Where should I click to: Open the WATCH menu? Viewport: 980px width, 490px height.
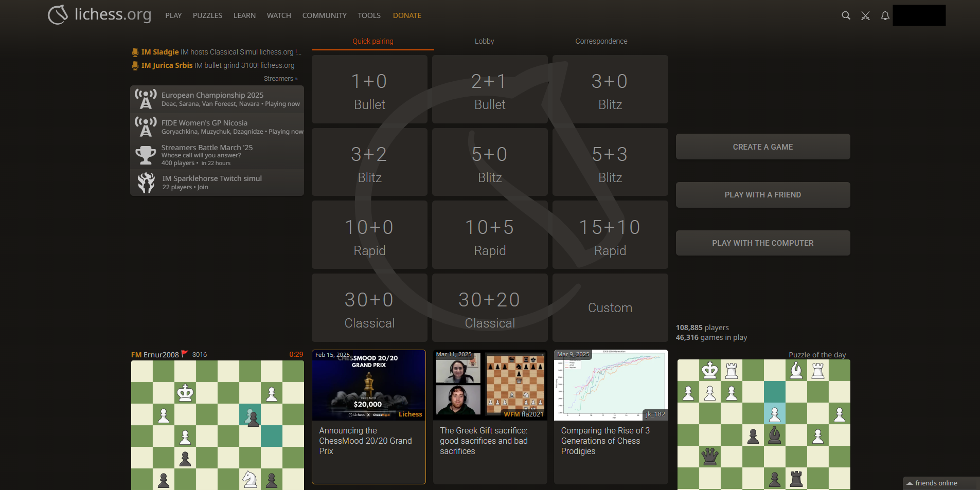(279, 15)
